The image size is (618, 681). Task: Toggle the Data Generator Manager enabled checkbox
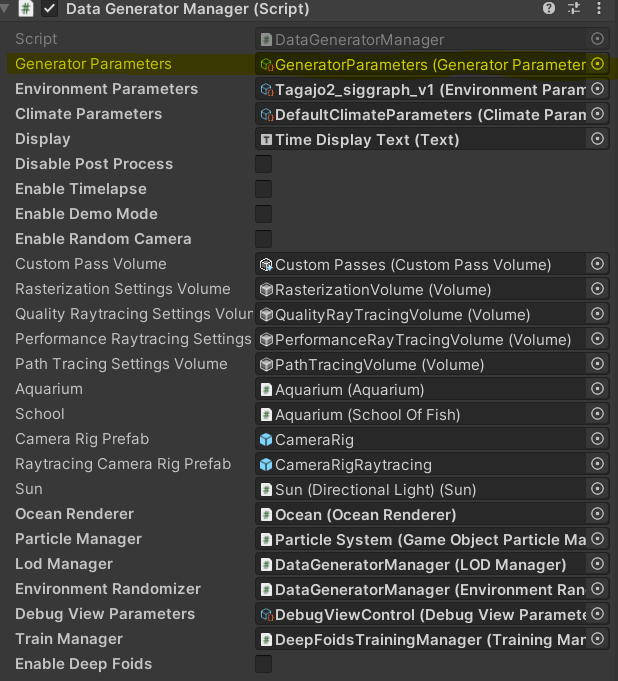coord(50,9)
